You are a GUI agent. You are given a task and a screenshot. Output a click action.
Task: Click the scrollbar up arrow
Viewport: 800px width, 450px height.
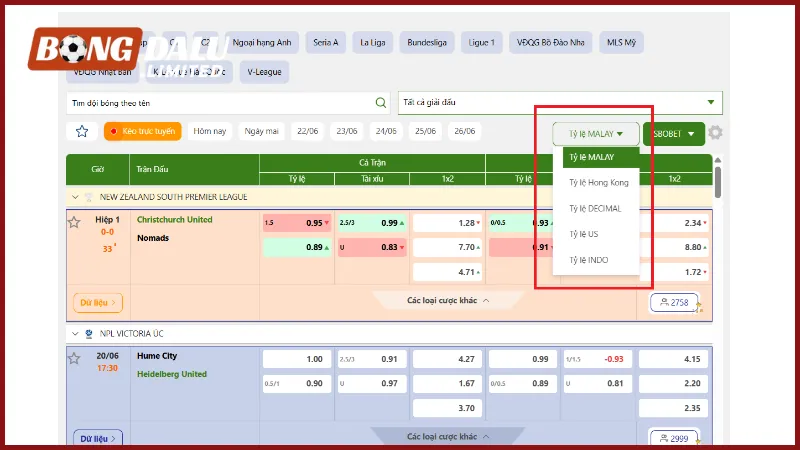(718, 160)
